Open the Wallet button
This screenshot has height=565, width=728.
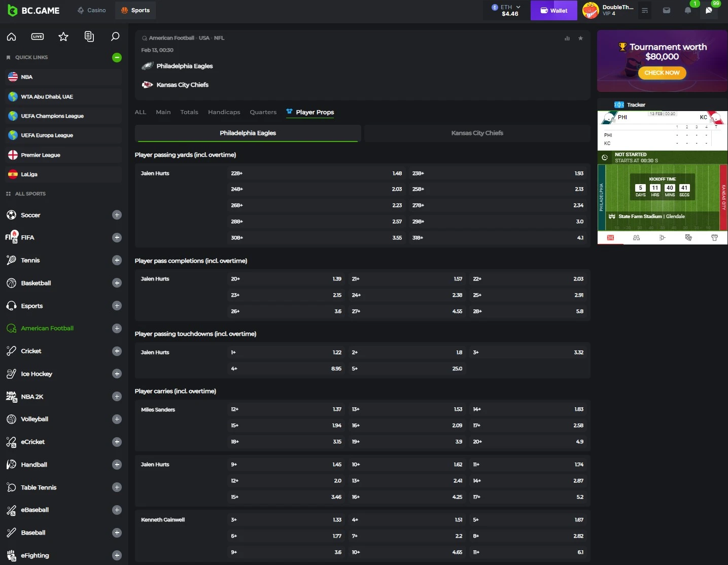click(553, 10)
